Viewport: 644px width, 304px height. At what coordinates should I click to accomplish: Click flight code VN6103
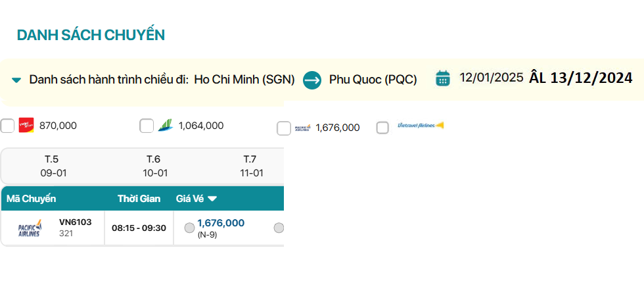coord(76,222)
